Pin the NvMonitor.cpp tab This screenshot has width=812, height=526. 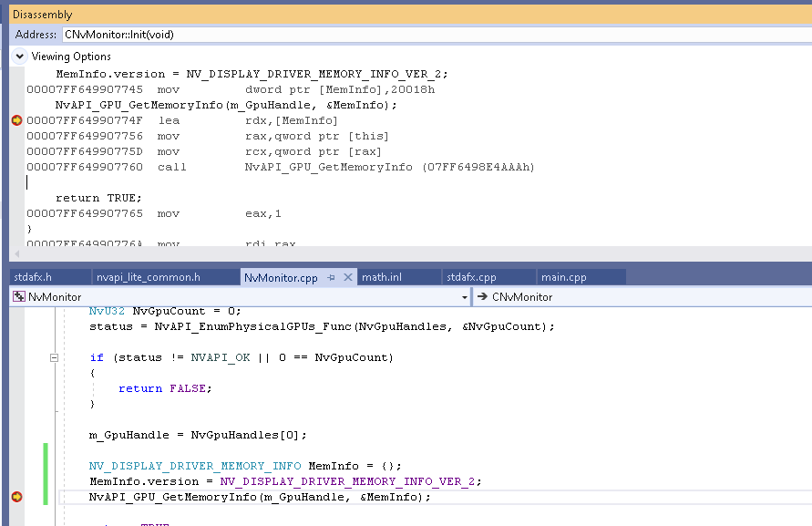[332, 277]
